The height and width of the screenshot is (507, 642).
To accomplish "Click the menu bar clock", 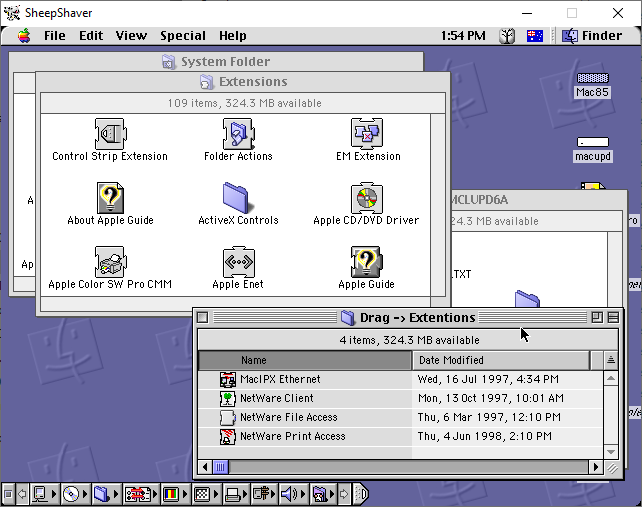I will pyautogui.click(x=463, y=36).
